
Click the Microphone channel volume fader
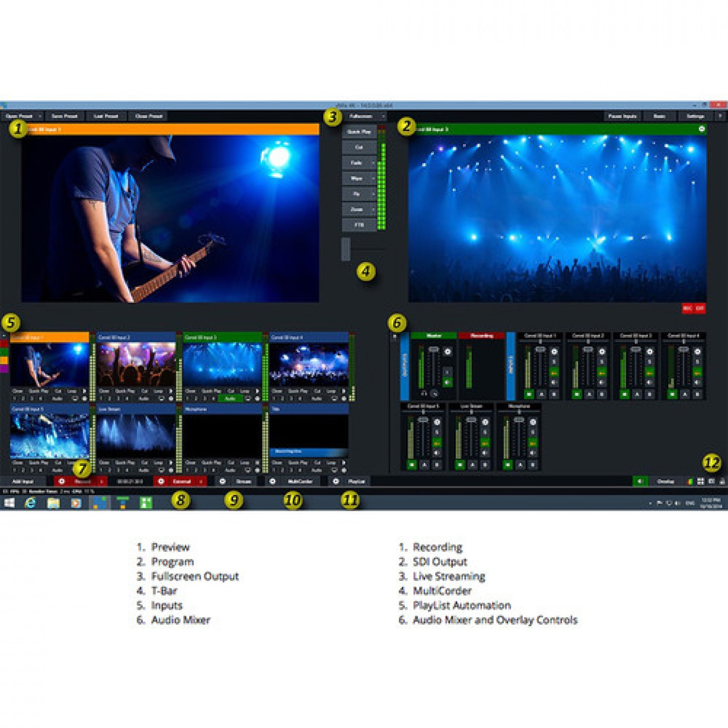point(519,420)
